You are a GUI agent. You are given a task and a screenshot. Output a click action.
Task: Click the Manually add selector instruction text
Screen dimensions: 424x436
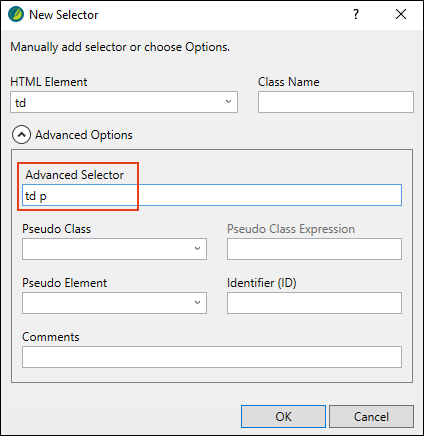(x=120, y=47)
